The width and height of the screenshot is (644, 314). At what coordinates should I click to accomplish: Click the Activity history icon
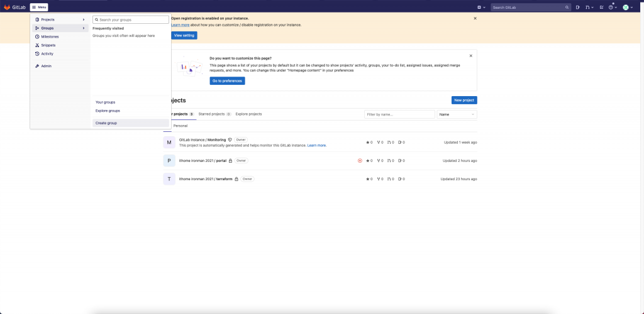point(37,54)
